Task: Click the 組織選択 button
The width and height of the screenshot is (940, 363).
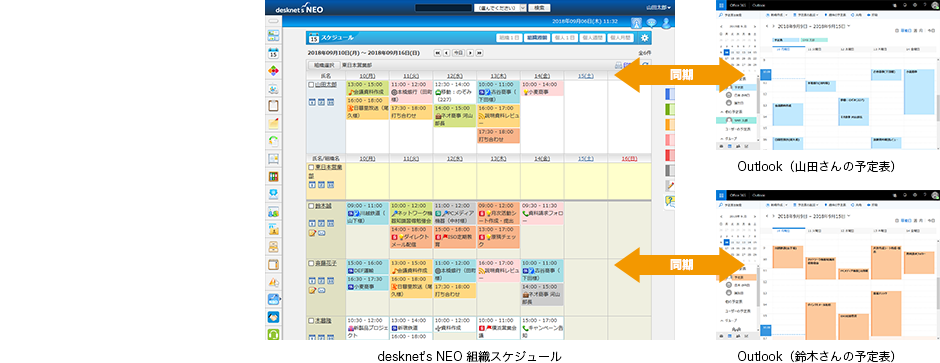Action: coord(323,65)
